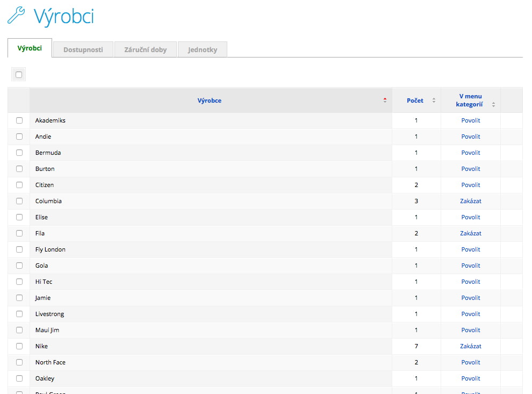
Task: Click Povolit in the Gola row
Action: 471,266
